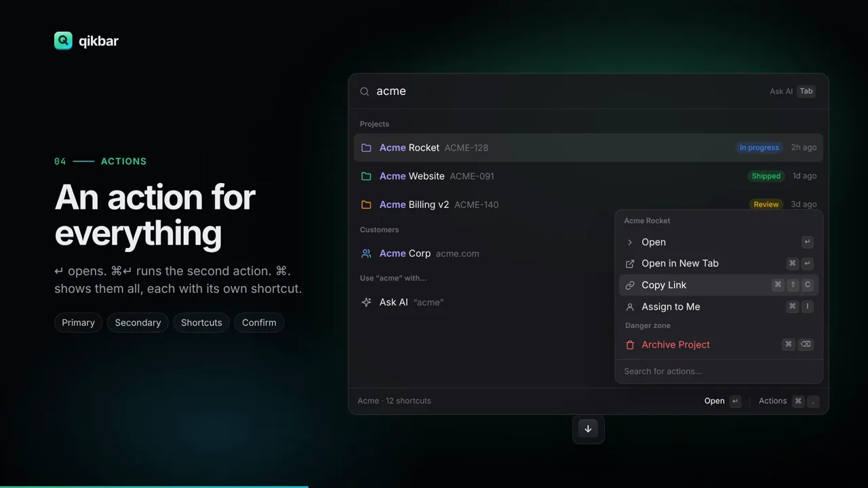
Task: Click the ACME-128 project ID
Action: point(467,148)
